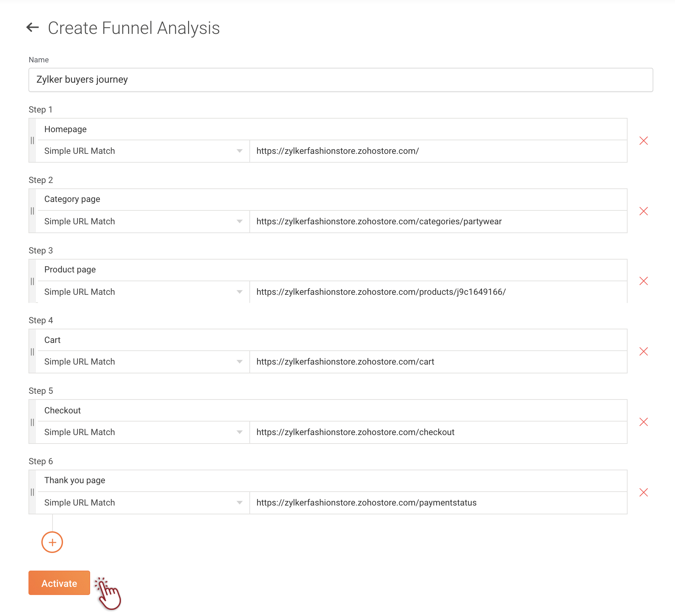
Task: Click the funnel Name field Zylker buyers journey
Action: point(341,80)
